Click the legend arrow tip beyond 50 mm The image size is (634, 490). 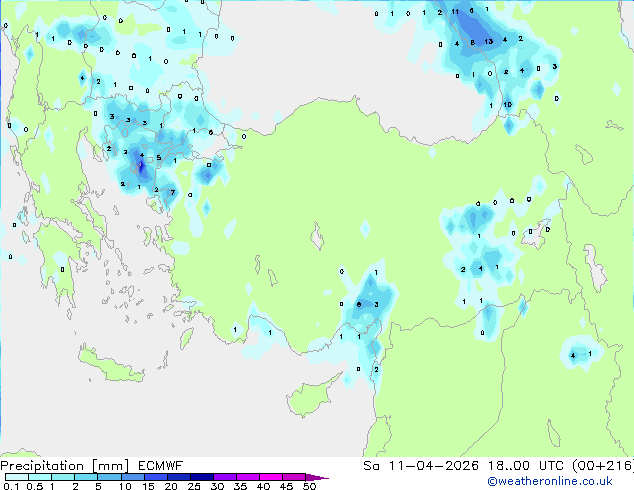click(x=317, y=477)
